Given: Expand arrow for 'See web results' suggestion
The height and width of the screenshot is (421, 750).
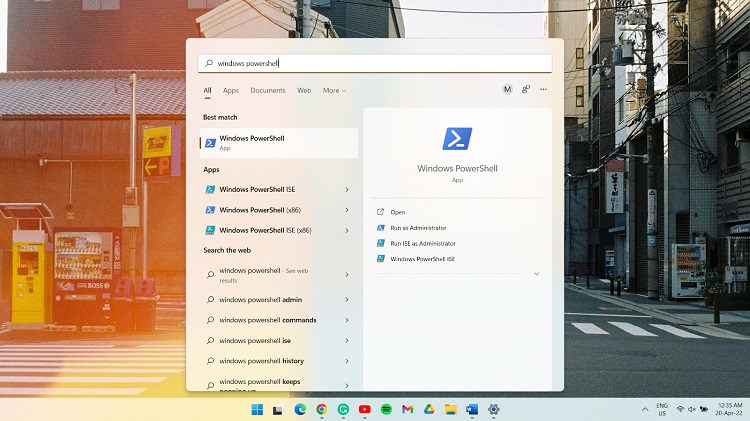Looking at the screenshot, I should pyautogui.click(x=347, y=275).
